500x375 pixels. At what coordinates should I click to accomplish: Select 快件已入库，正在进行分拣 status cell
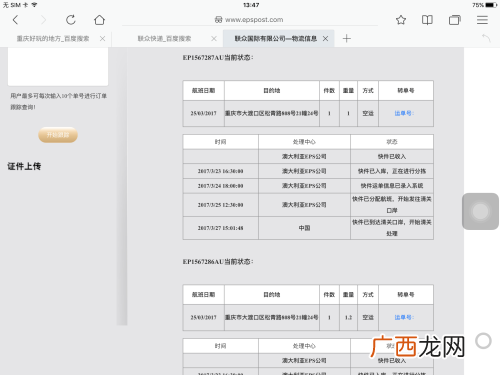point(392,171)
